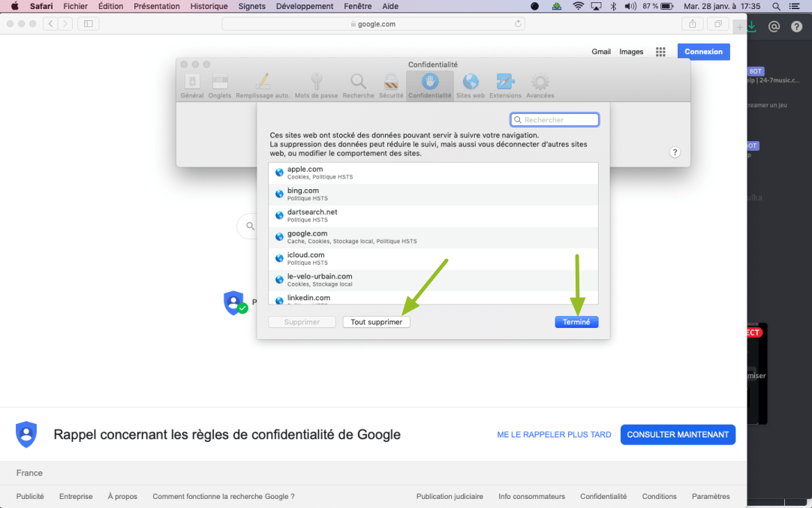812x508 pixels.
Task: Open the Safari menu
Action: (41, 6)
